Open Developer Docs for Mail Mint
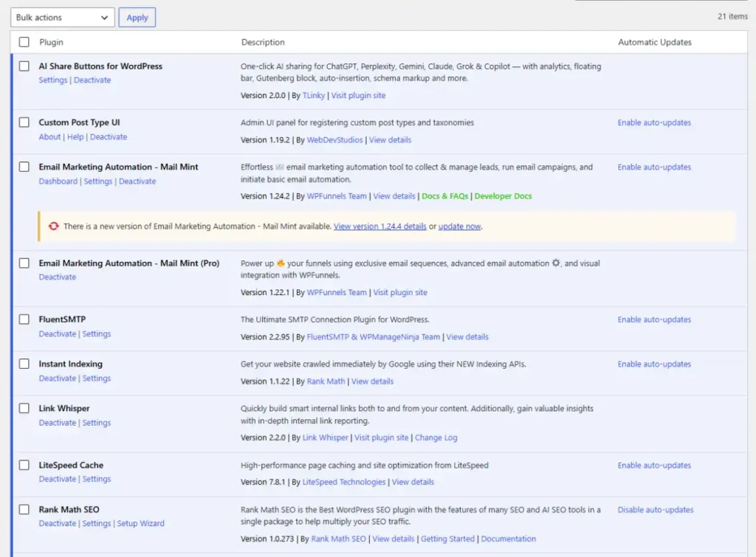The width and height of the screenshot is (756, 557). (x=503, y=196)
